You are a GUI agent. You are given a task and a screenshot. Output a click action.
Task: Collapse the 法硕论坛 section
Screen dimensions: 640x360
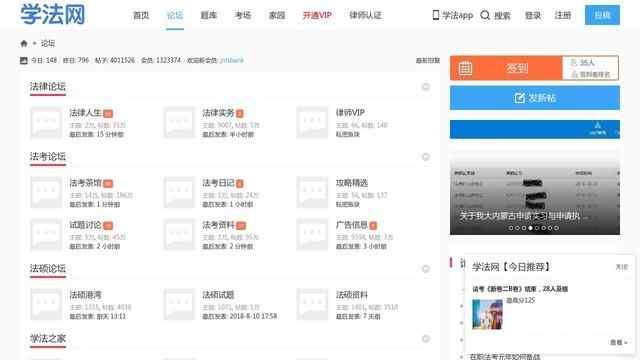point(426,269)
